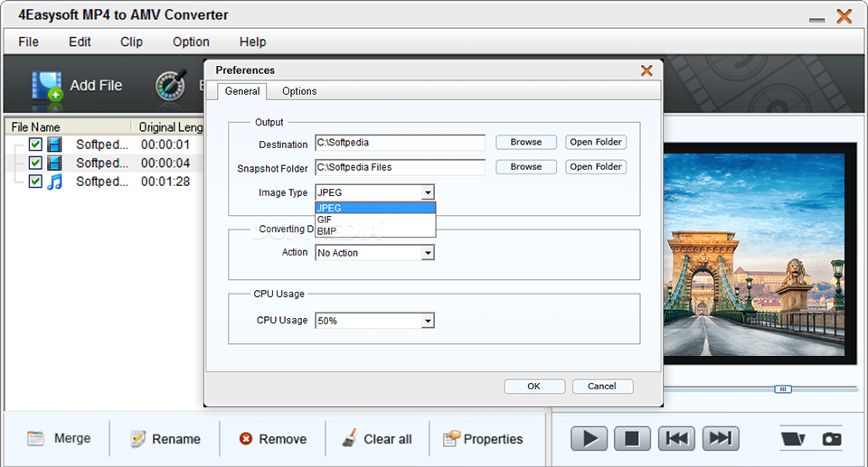Image resolution: width=868 pixels, height=467 pixels.
Task: Close the Preferences dialog
Action: click(x=646, y=70)
